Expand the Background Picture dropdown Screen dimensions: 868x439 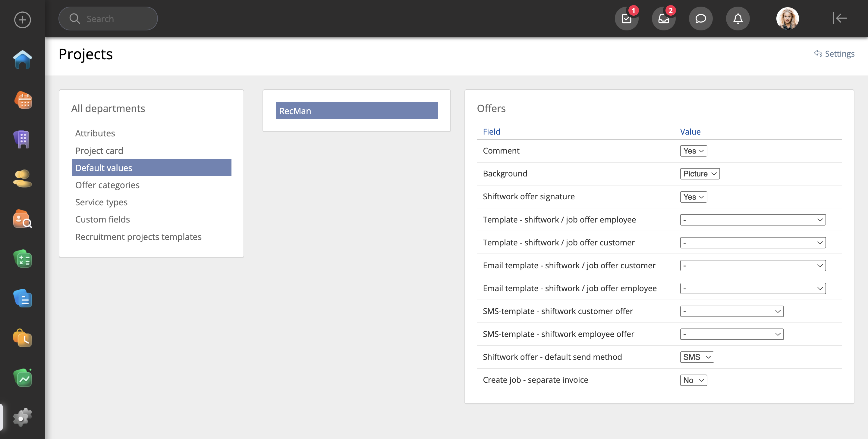pyautogui.click(x=700, y=174)
